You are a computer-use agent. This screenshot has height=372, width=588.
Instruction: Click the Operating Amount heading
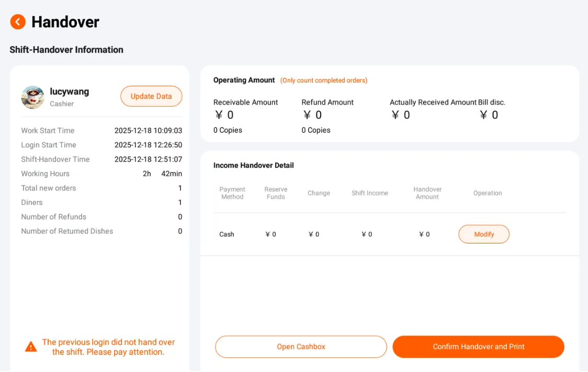point(244,80)
